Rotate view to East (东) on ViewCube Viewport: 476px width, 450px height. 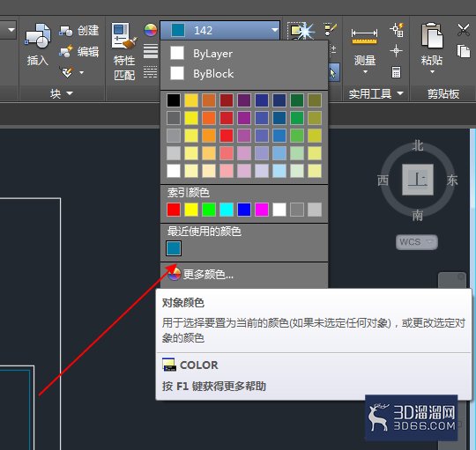pos(452,181)
